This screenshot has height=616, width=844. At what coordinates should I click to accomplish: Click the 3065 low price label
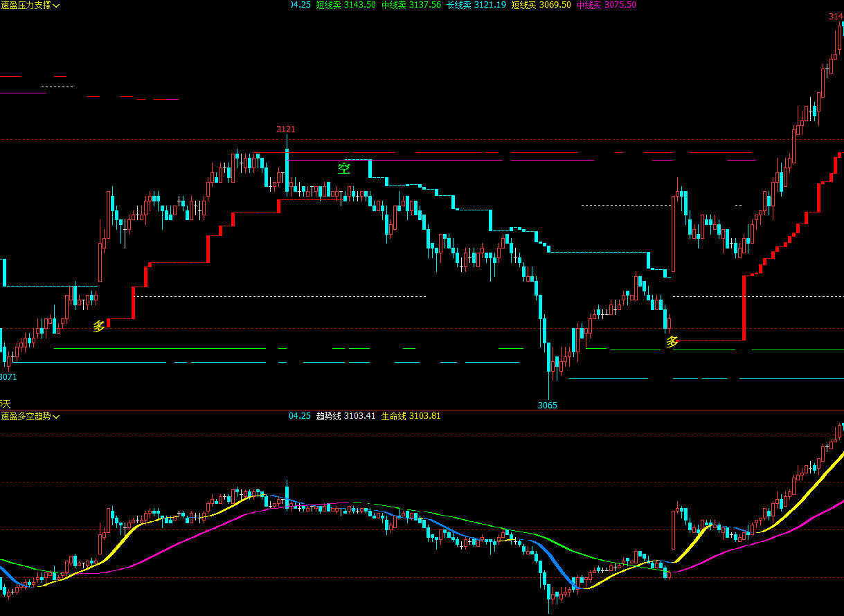click(548, 405)
